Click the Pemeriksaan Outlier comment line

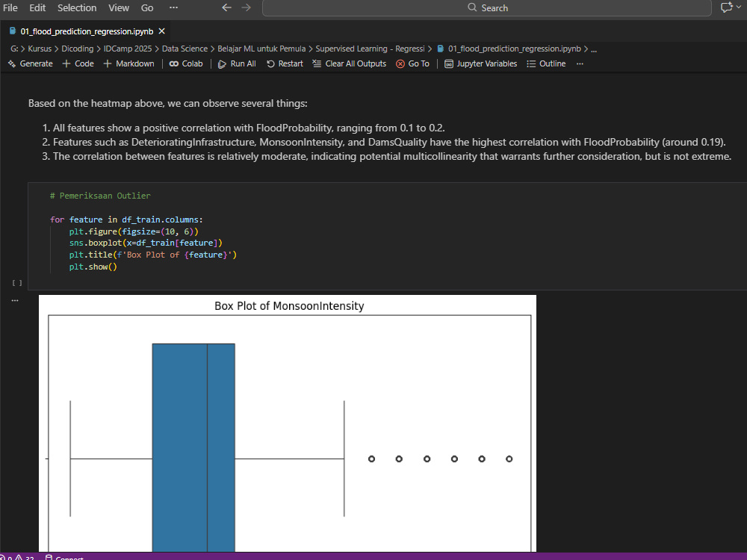[x=100, y=196]
